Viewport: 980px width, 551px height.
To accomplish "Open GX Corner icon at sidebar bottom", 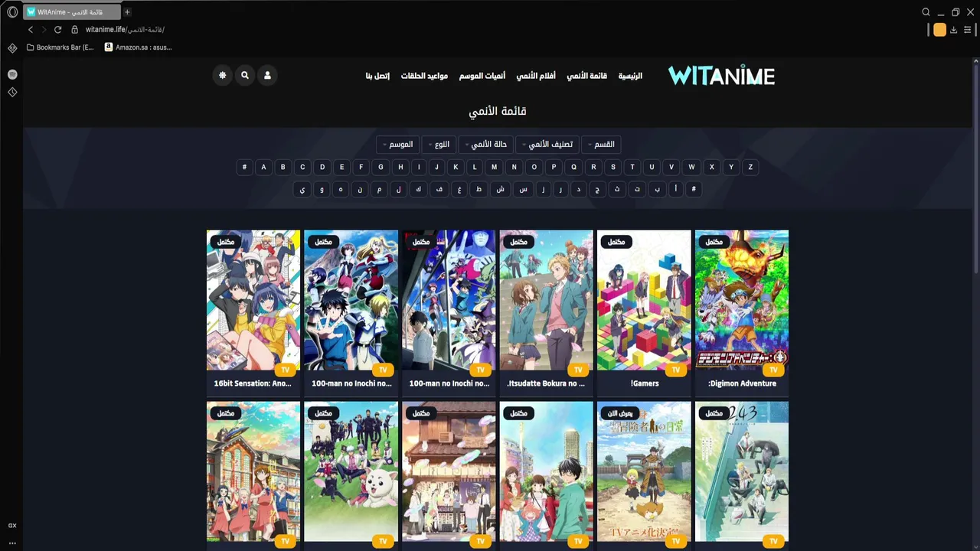I will (12, 526).
